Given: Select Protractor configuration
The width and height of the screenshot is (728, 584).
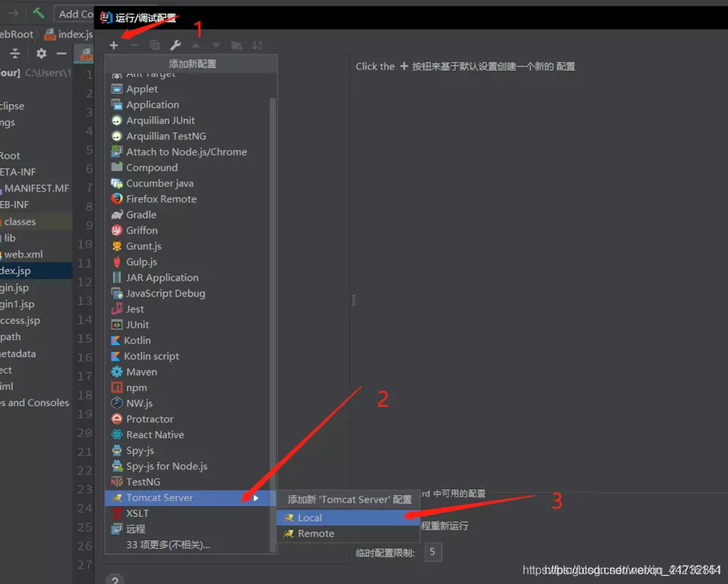Looking at the screenshot, I should [x=187, y=419].
